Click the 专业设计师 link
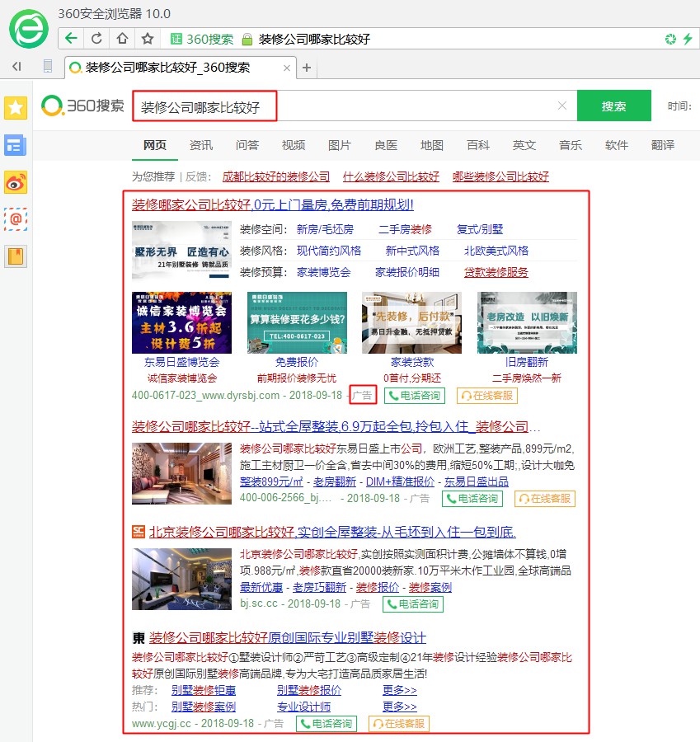This screenshot has width=700, height=742. (x=304, y=707)
